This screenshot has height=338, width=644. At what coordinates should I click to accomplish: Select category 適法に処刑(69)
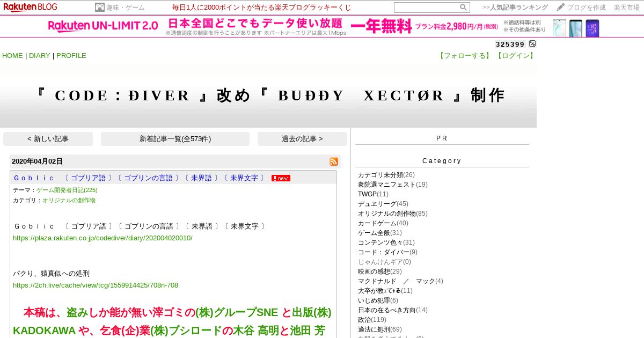(x=380, y=329)
